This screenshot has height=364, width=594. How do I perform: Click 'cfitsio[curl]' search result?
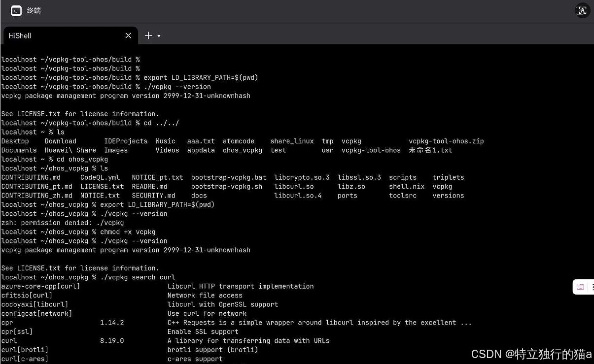pos(27,296)
